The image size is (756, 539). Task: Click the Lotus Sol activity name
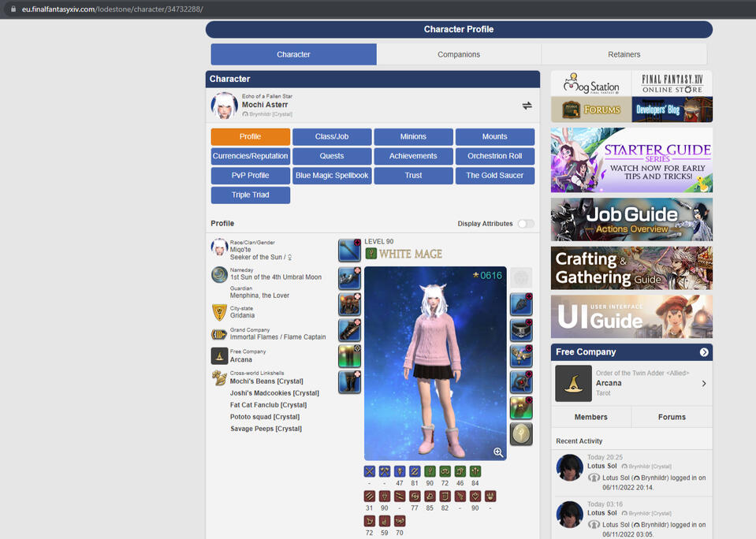[602, 466]
